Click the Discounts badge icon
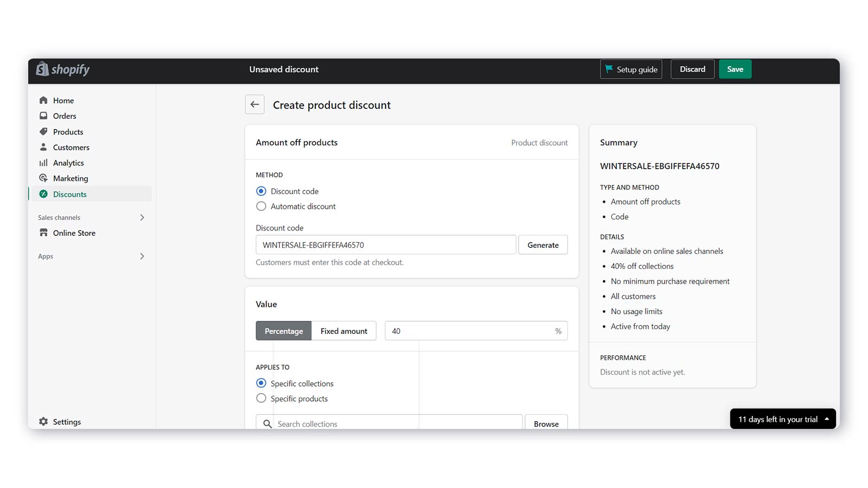The image size is (868, 488). (43, 194)
